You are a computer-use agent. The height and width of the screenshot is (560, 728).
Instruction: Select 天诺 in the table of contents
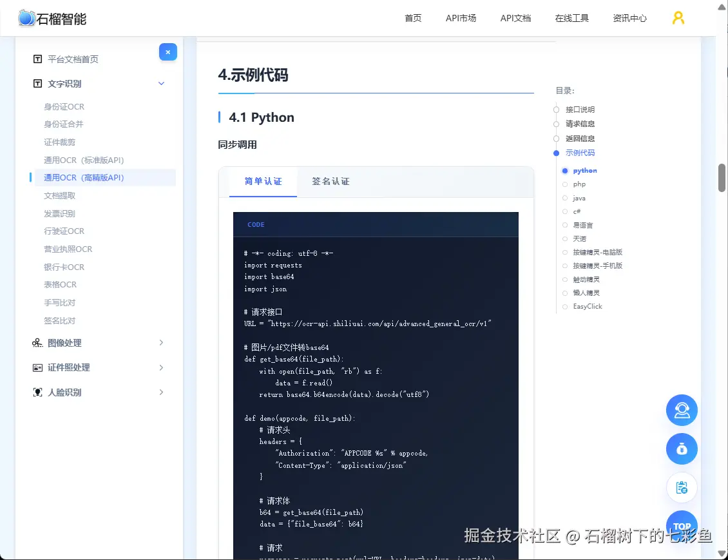point(579,238)
